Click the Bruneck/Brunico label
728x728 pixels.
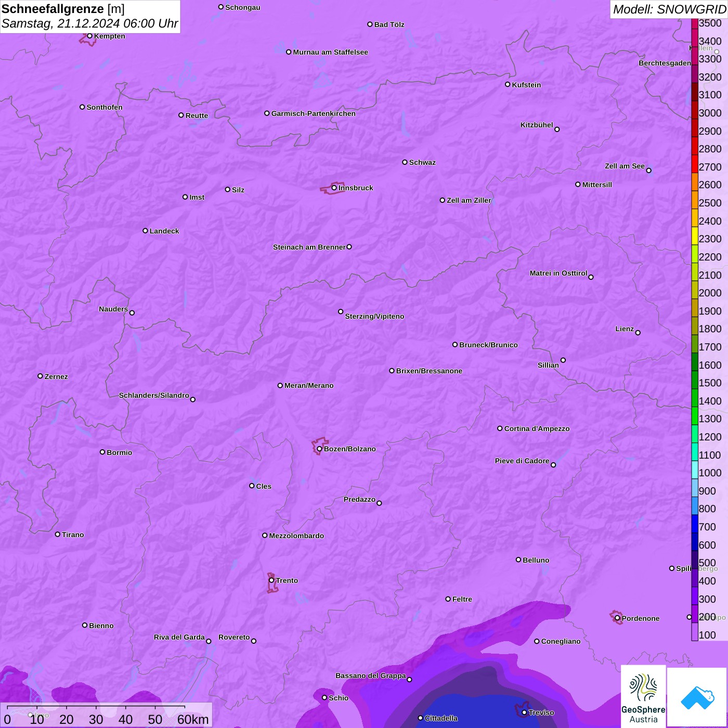(488, 345)
